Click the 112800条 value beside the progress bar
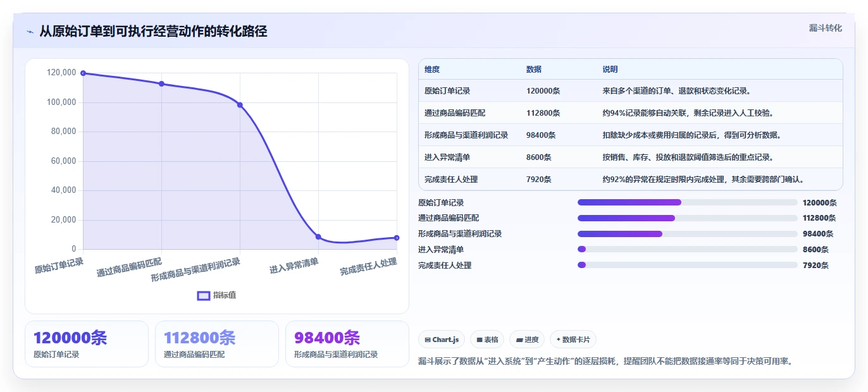The width and height of the screenshot is (868, 392). [820, 218]
